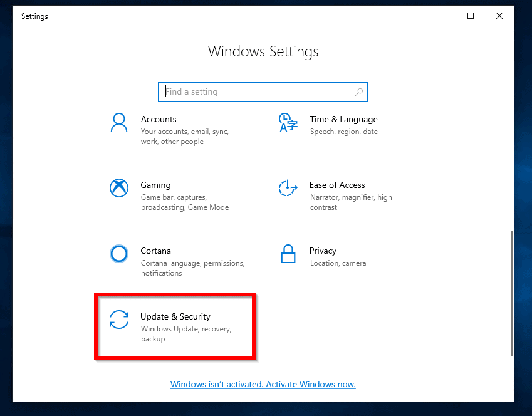Click the Gaming Xbox icon
The image size is (532, 416).
coord(119,189)
